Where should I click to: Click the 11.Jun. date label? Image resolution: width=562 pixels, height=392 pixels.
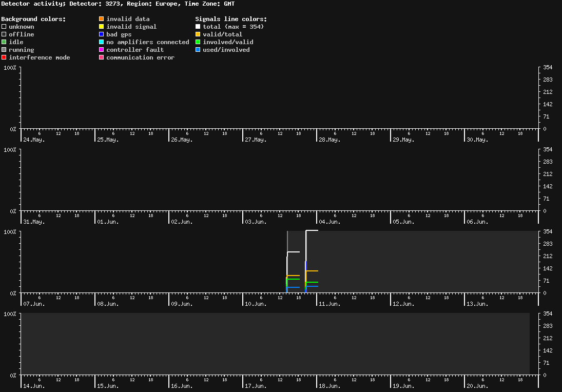click(330, 304)
